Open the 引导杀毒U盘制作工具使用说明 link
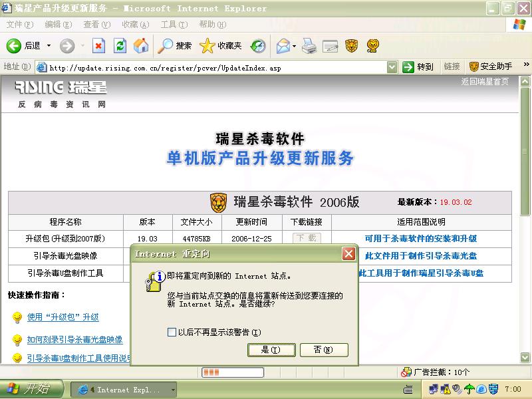Screen dimensions: 532x399 [78, 358]
